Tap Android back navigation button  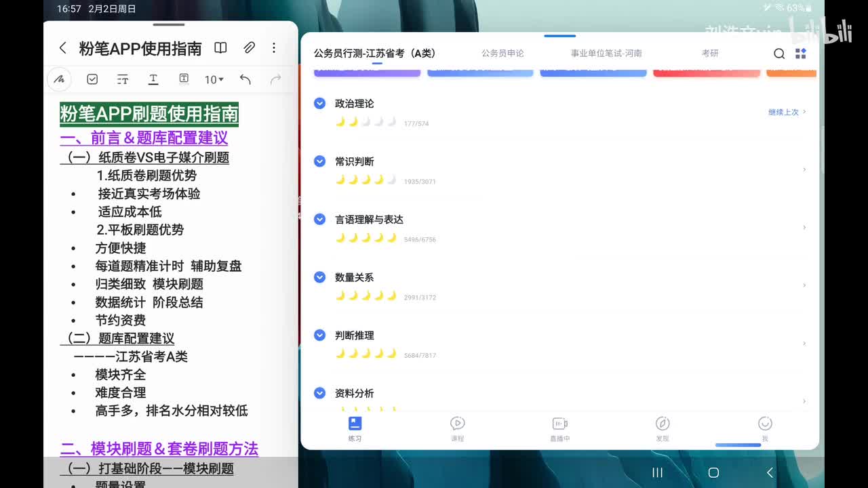[x=770, y=472]
